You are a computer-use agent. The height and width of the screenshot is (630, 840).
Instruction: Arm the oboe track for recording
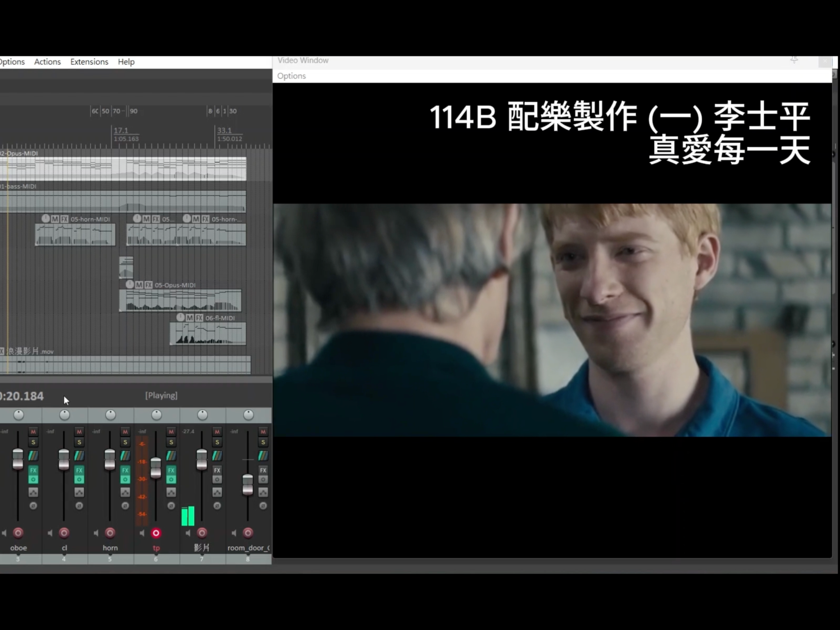[x=18, y=533]
